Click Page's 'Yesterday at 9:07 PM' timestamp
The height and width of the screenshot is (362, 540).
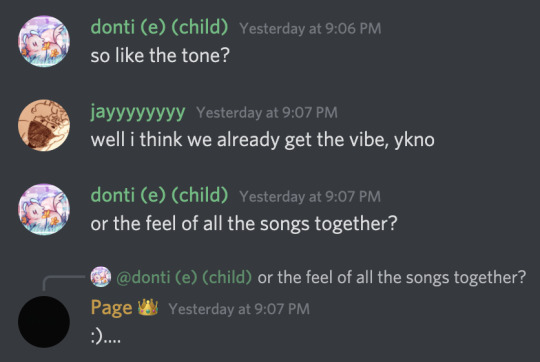coord(239,309)
